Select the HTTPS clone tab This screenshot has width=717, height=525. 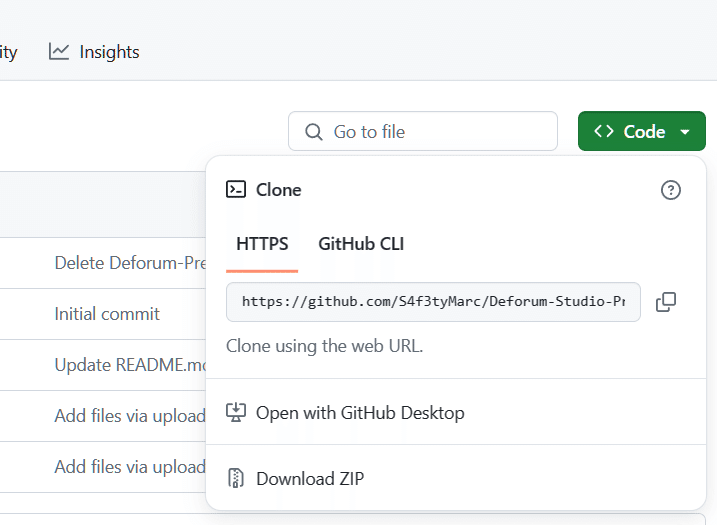coord(262,244)
